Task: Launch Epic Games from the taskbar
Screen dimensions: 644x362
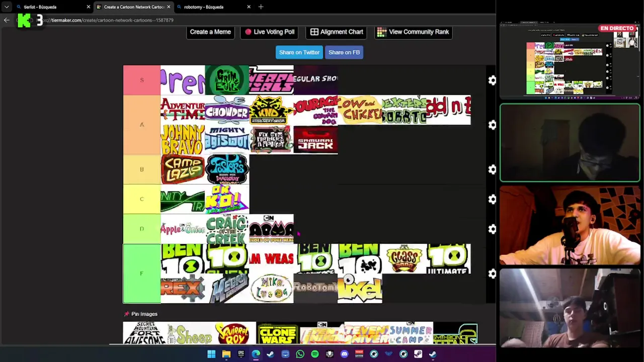Action: click(241, 354)
